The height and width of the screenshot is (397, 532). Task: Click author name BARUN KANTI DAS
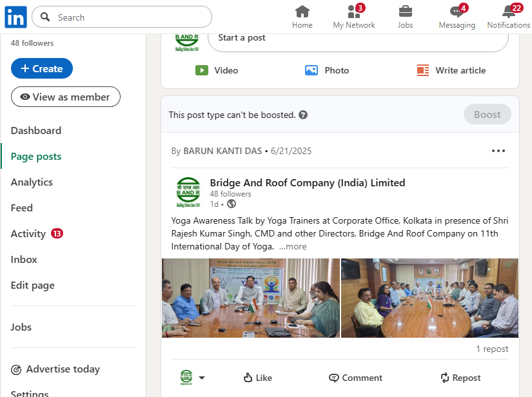click(222, 151)
